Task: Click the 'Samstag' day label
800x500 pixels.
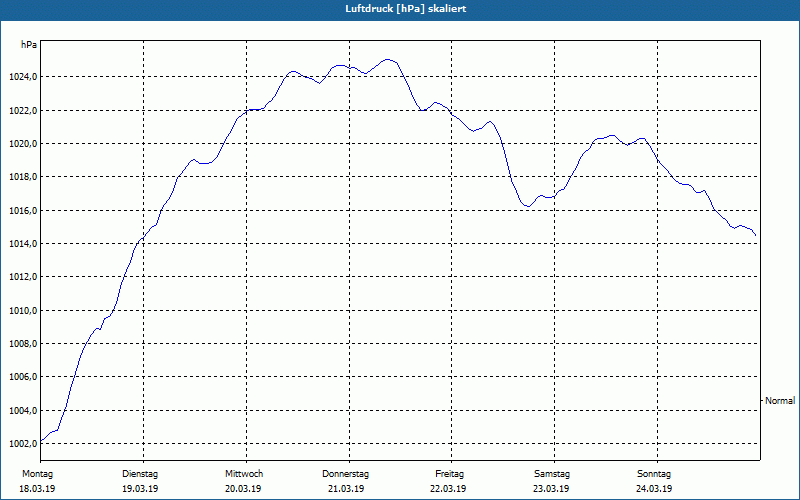Action: [552, 474]
